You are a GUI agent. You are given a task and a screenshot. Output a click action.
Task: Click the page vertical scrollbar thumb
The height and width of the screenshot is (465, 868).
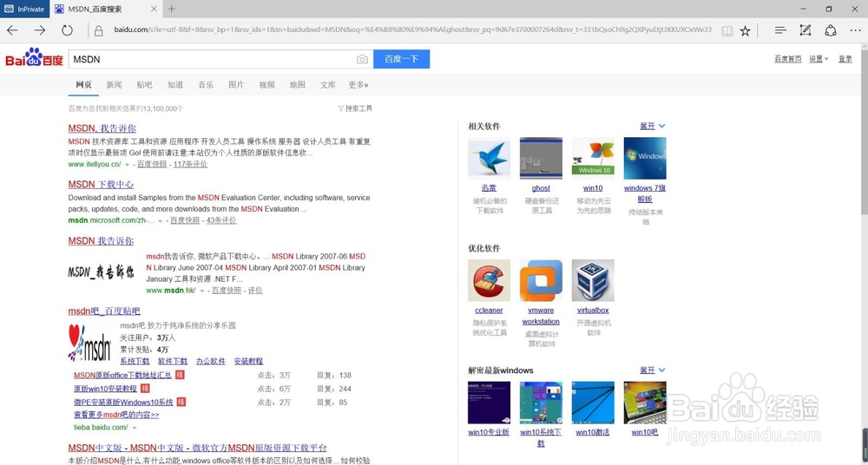point(865,132)
